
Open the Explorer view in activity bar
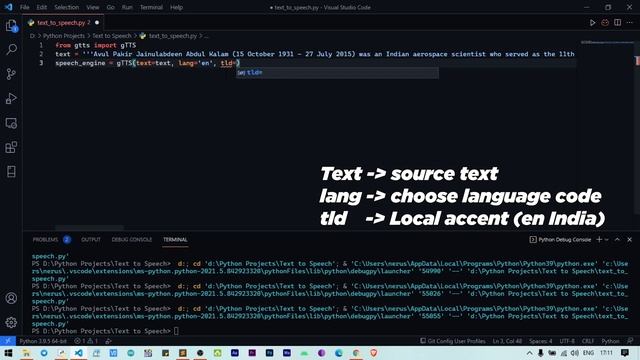click(x=11, y=26)
